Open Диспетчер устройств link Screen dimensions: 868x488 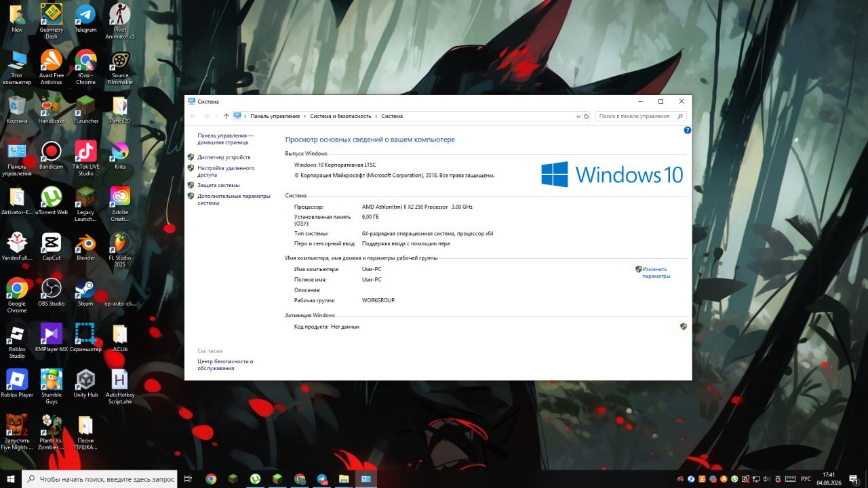coord(224,157)
